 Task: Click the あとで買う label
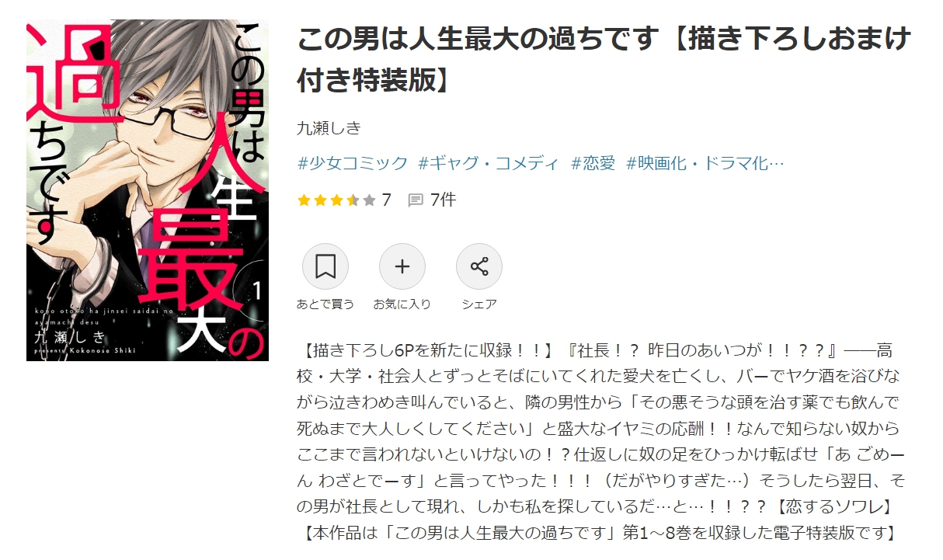(325, 304)
